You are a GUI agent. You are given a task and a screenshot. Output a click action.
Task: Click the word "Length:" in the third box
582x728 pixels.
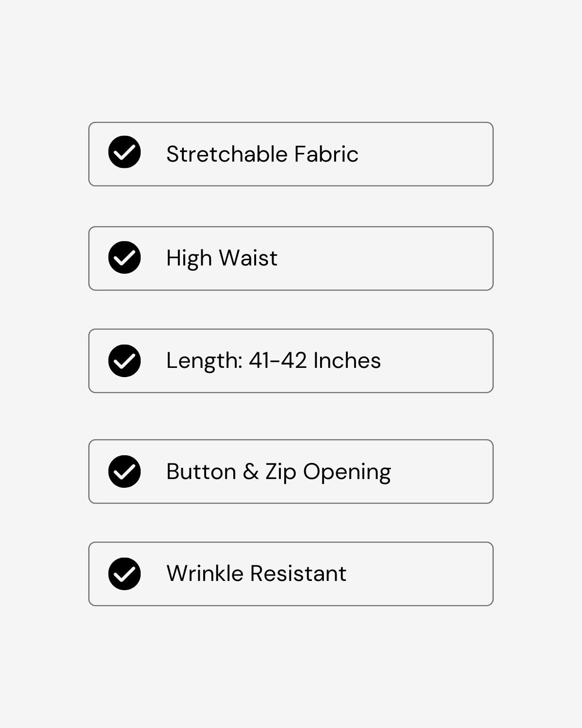click(x=204, y=361)
